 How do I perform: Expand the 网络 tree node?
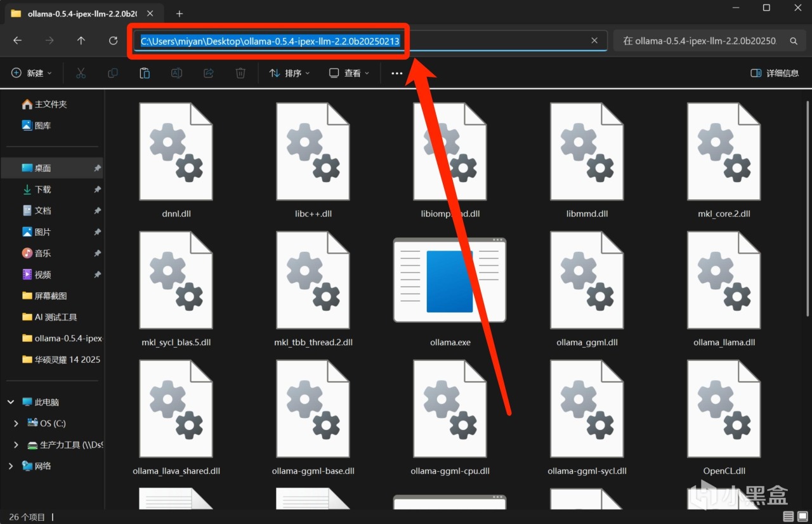(x=11, y=466)
